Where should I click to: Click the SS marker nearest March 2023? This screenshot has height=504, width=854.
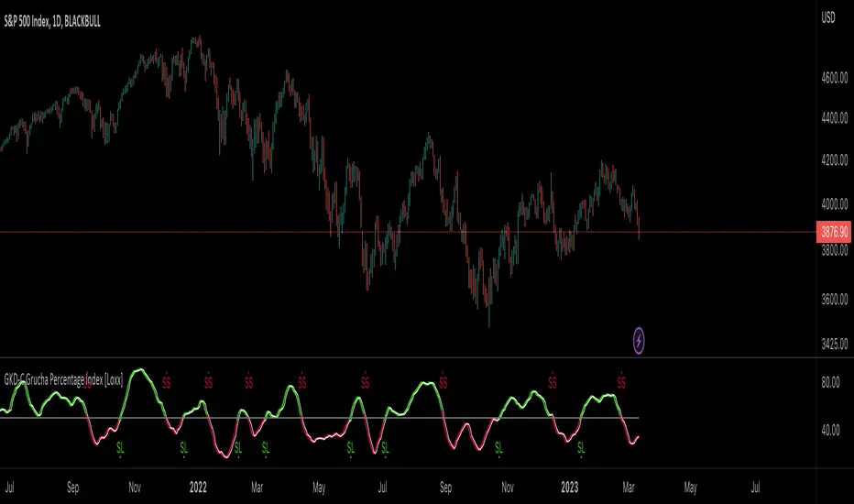621,382
